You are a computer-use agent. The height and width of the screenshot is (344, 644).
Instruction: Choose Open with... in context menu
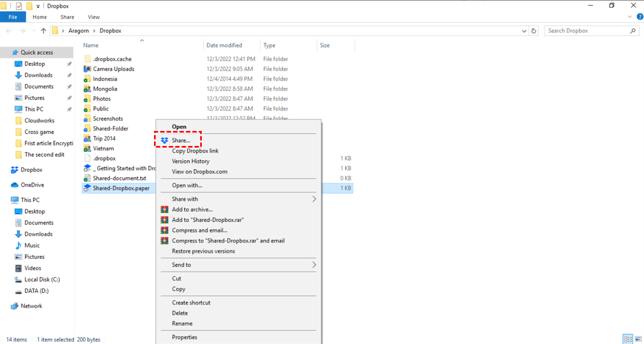pyautogui.click(x=187, y=185)
